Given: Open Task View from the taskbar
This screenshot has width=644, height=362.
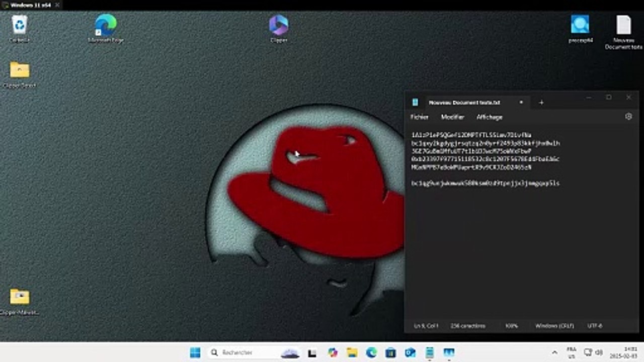Looking at the screenshot, I should 312,352.
